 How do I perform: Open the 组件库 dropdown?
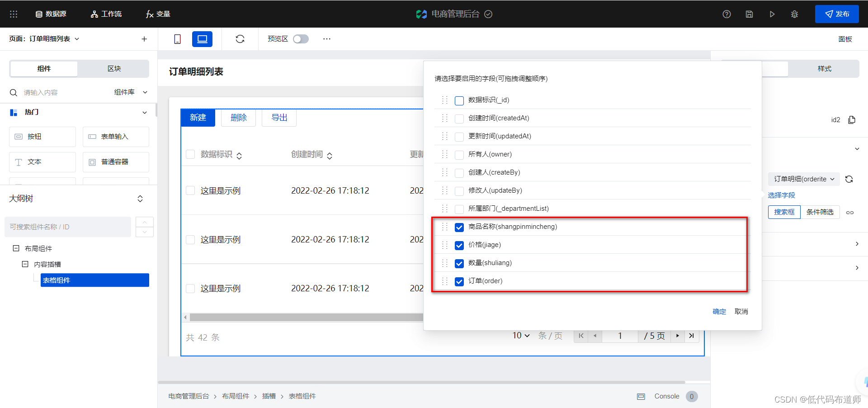pos(131,92)
